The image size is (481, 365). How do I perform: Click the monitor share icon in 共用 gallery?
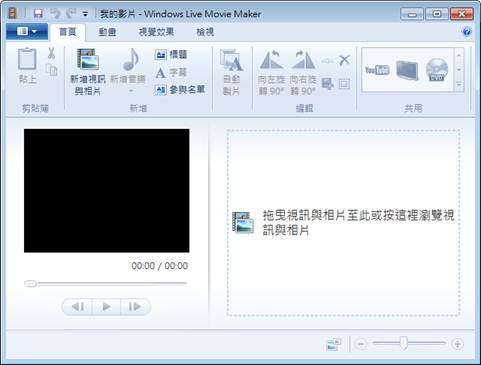[407, 71]
